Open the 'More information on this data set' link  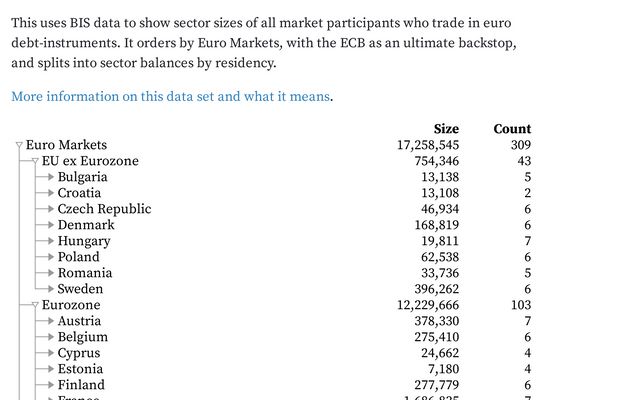170,97
